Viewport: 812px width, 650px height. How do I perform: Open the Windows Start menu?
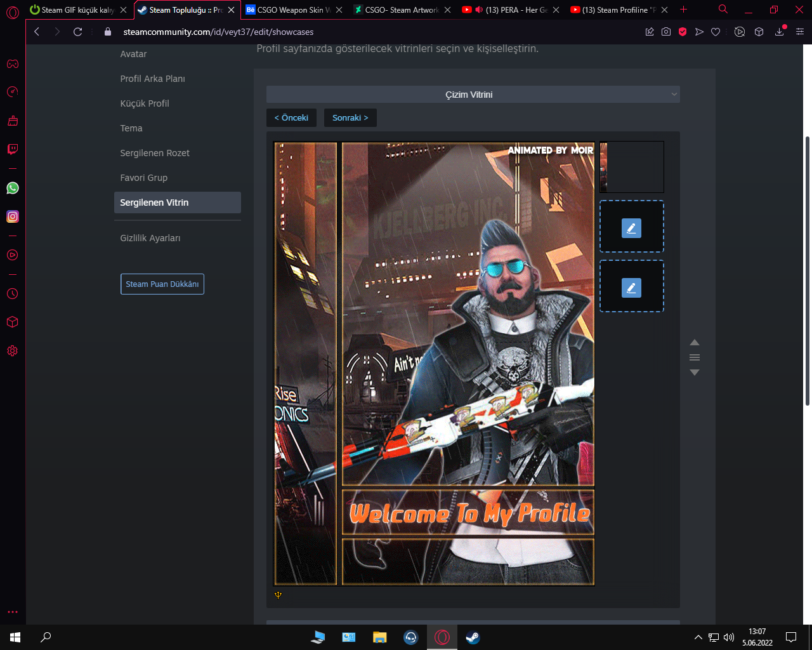tap(15, 637)
